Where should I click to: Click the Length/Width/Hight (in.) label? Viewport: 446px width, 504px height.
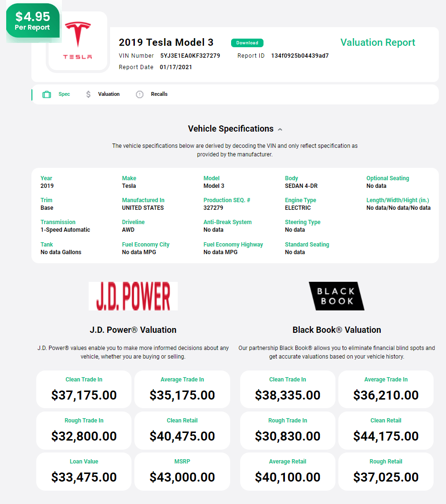point(398,200)
